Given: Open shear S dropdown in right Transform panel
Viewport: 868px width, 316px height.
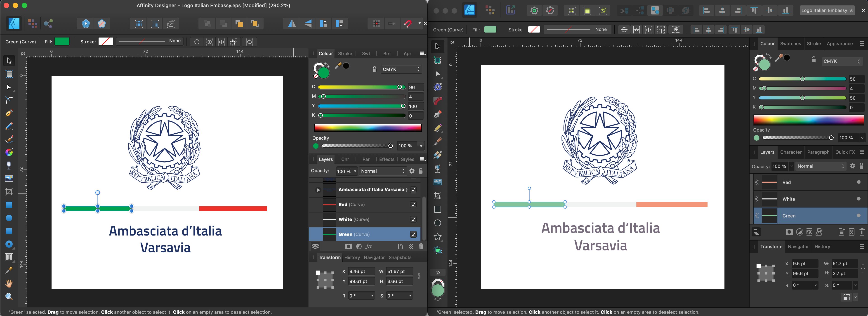Looking at the screenshot, I should coord(855,285).
